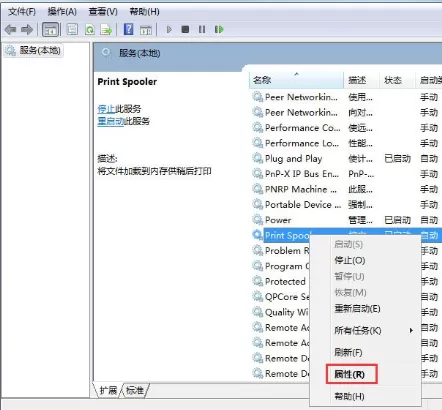Click the Restart service icon
Screen dimensions: 442x410
point(219,29)
